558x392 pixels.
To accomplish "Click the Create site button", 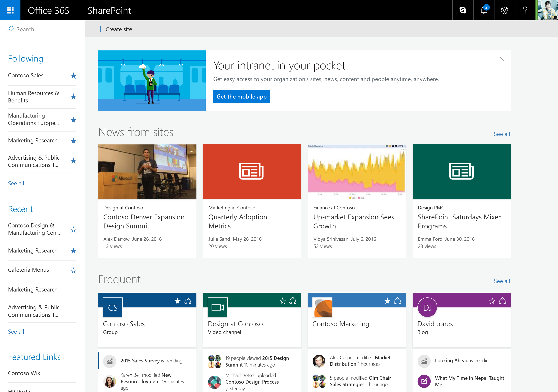I will (x=115, y=29).
